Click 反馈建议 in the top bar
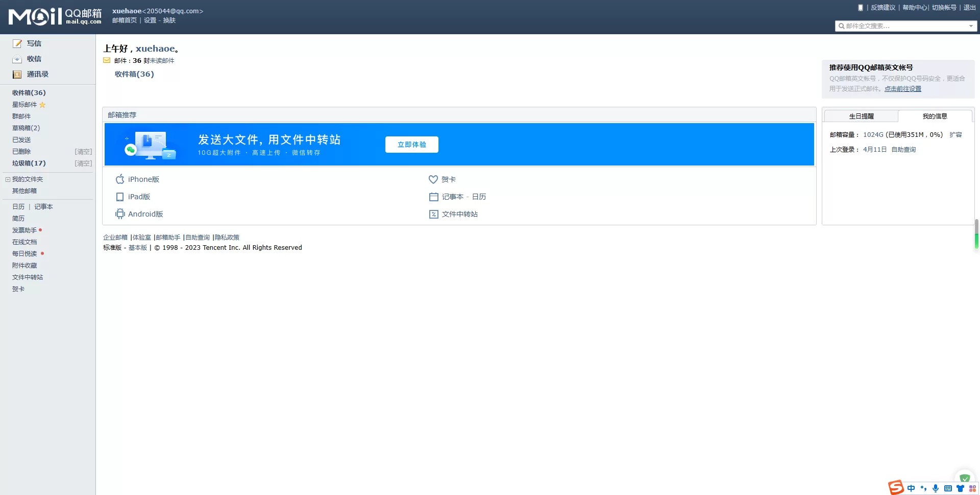980x495 pixels. click(883, 8)
